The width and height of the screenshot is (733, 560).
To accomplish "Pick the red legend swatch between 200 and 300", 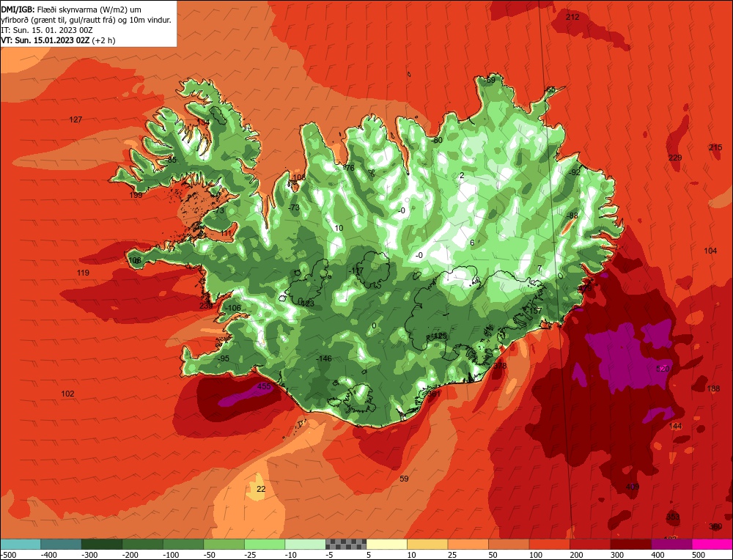I will point(590,544).
